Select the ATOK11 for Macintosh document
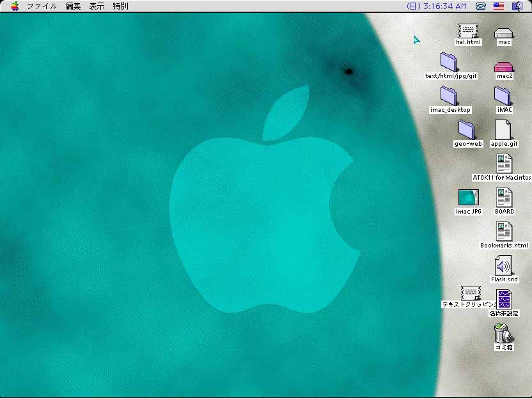Image resolution: width=532 pixels, height=399 pixels. (x=504, y=164)
